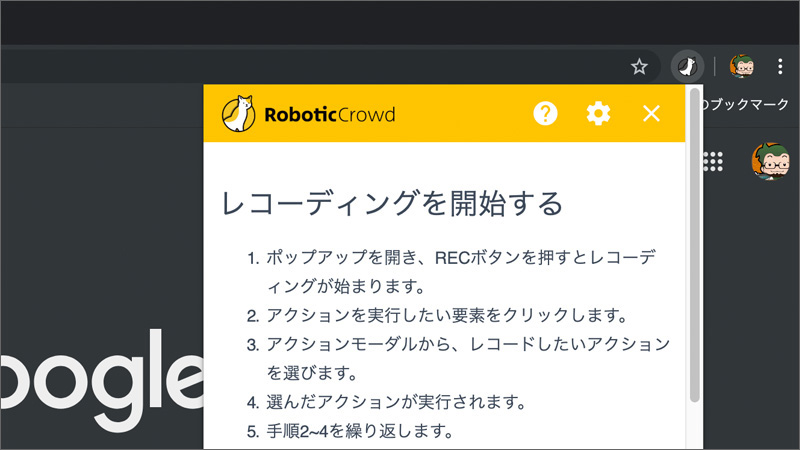
Task: Close the Robotic Crowd popup with the X
Action: (x=651, y=113)
